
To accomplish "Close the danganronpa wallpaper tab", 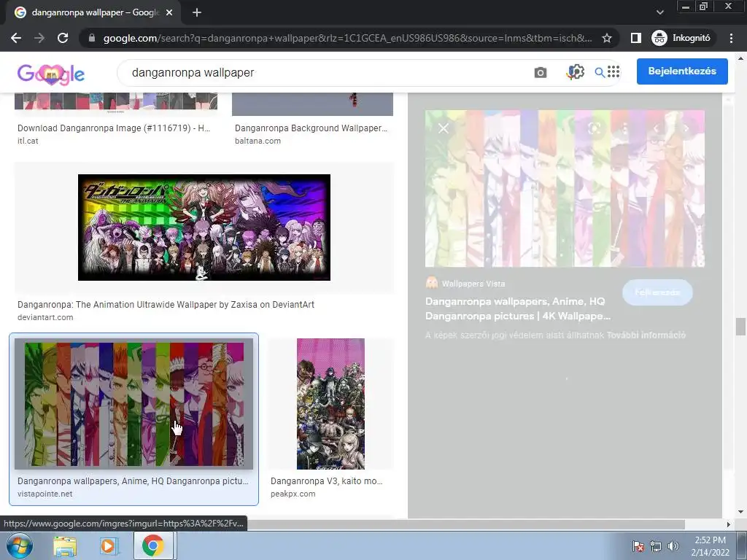I will pos(169,13).
